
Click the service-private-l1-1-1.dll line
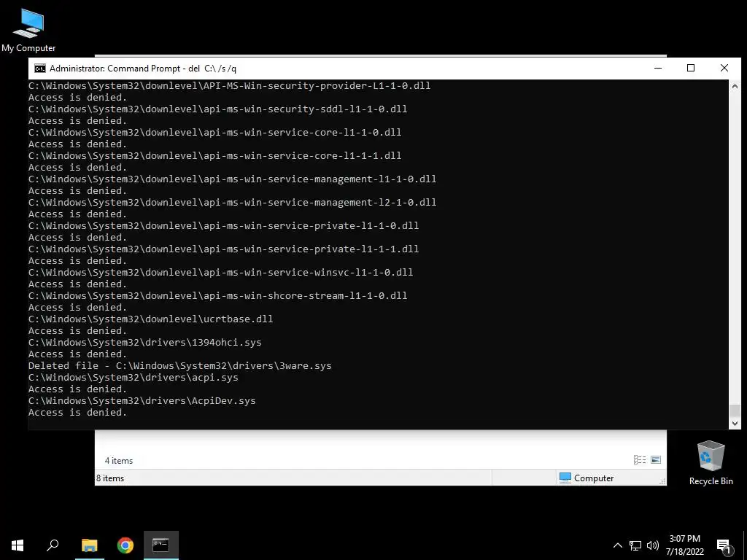[223, 249]
